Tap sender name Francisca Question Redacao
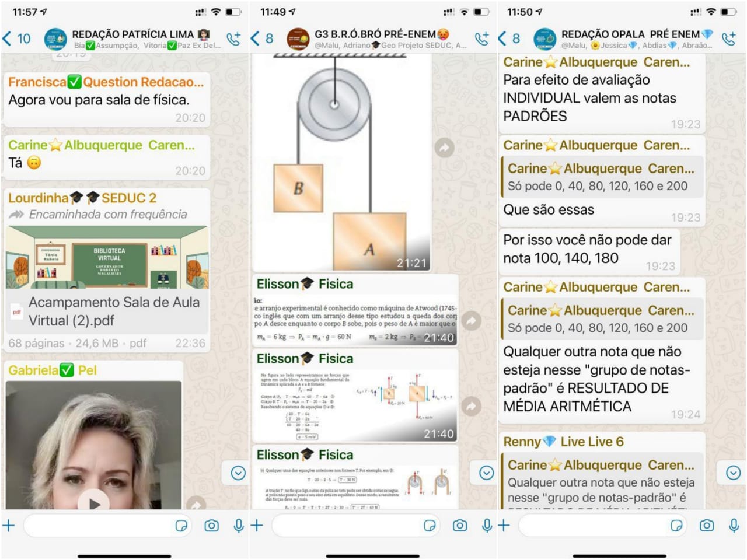Screen dimensions: 747x560 [x=106, y=82]
